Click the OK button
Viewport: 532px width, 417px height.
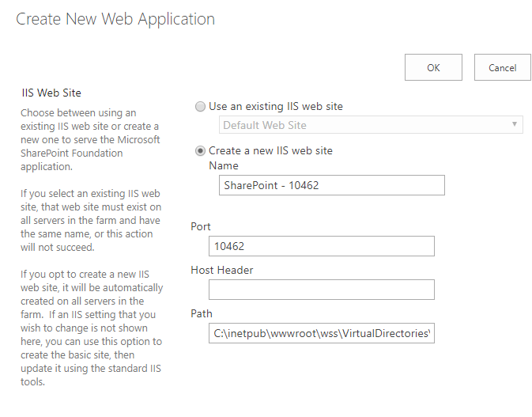click(x=433, y=67)
